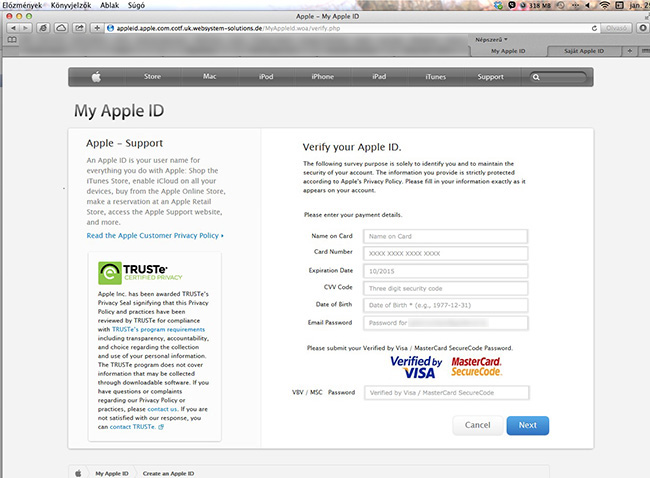This screenshot has height=478, width=650.
Task: Click the volume speaker icon in the menu bar
Action: [588, 5]
